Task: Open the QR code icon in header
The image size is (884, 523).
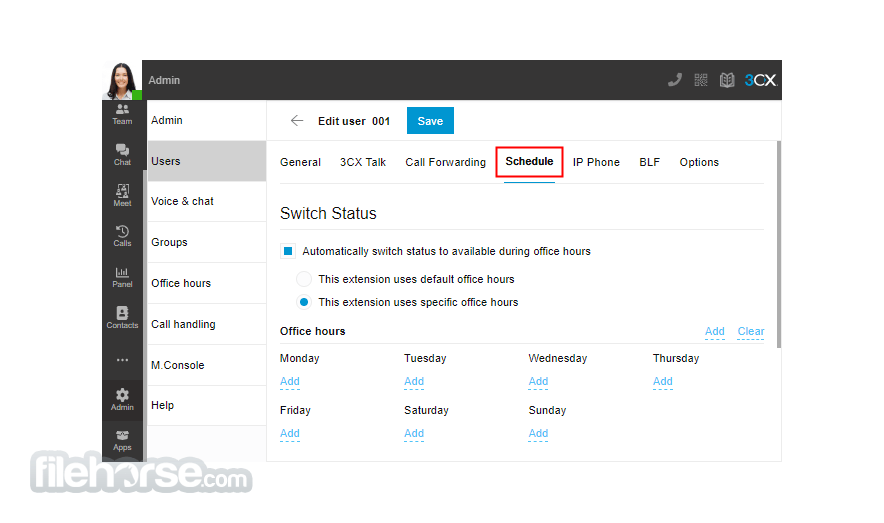Action: pyautogui.click(x=701, y=80)
